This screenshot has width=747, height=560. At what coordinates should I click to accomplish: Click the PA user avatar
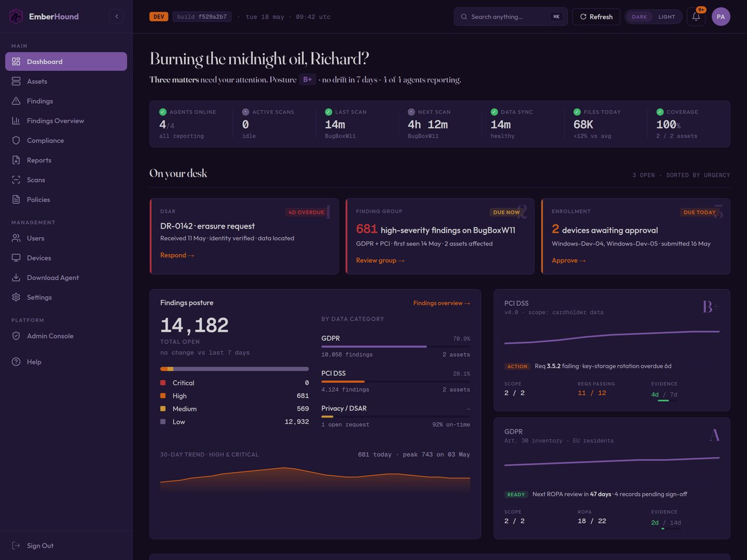721,17
